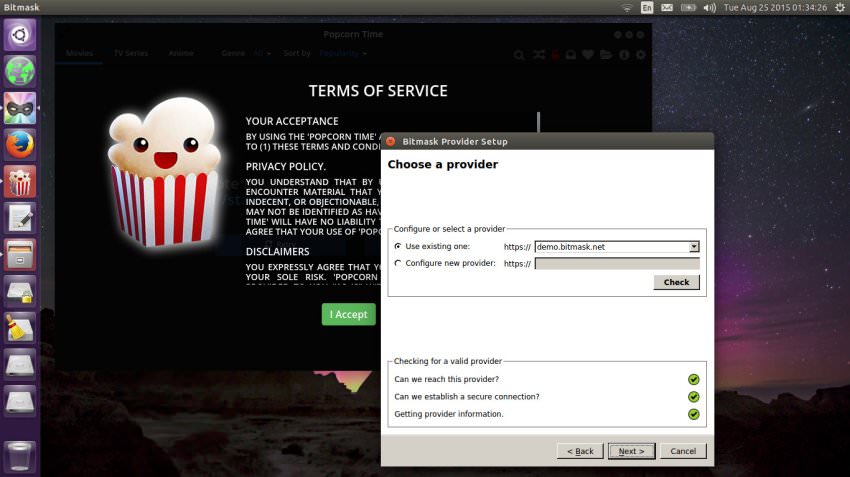Screen dimensions: 850x477
Task: Expand the demo.bitmask.net provider dropdown
Action: pos(694,246)
